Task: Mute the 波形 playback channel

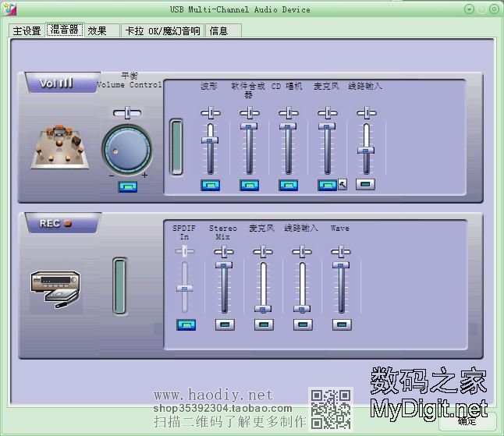Action: 210,185
